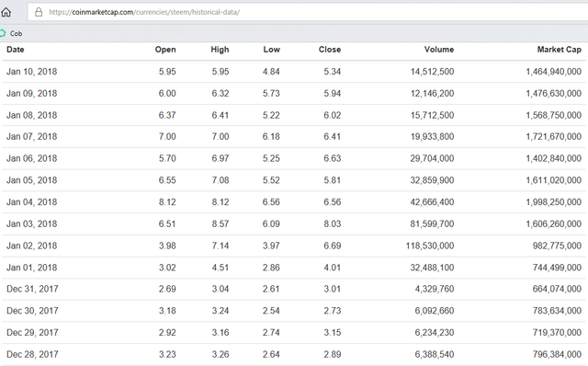Click market cap 744,499,000
The width and height of the screenshot is (588, 366).
tap(557, 268)
